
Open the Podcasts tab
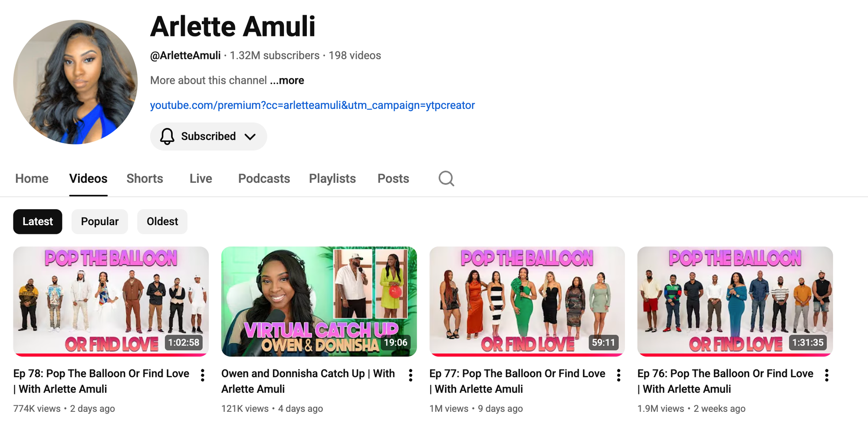(x=264, y=178)
